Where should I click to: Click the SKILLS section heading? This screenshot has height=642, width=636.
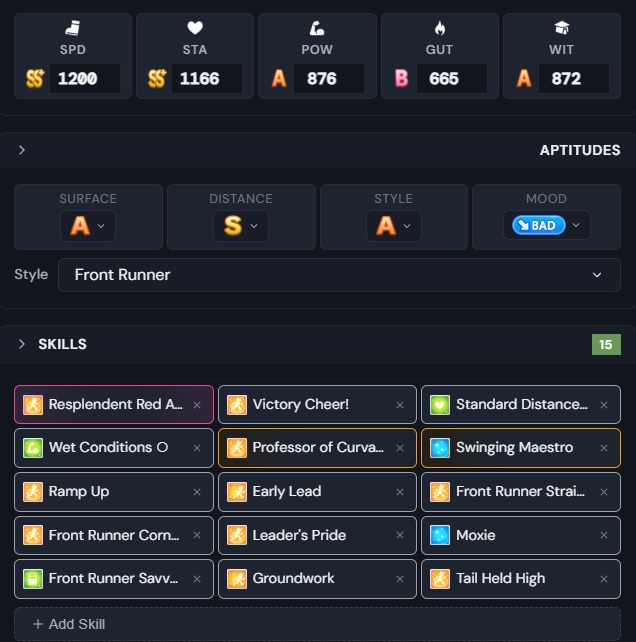[62, 344]
